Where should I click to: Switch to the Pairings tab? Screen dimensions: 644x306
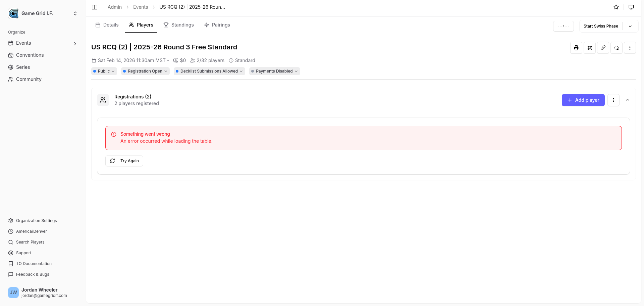pos(217,25)
